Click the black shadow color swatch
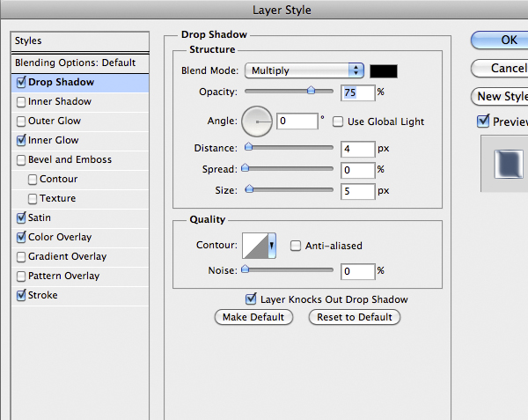 (384, 70)
